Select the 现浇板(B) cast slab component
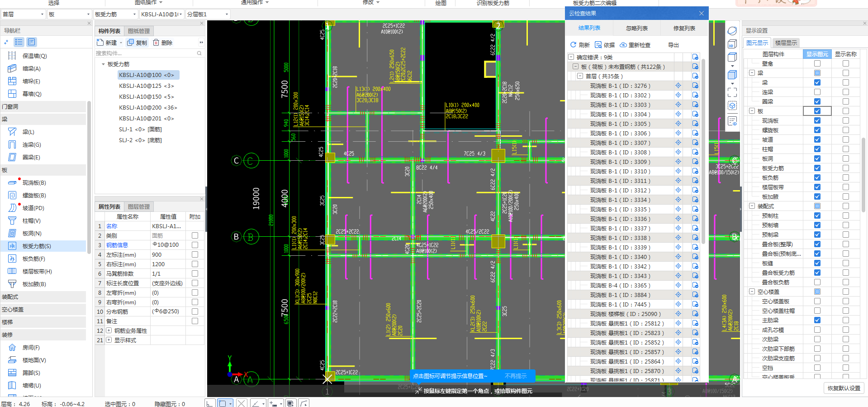This screenshot has height=407, width=868. (x=34, y=183)
